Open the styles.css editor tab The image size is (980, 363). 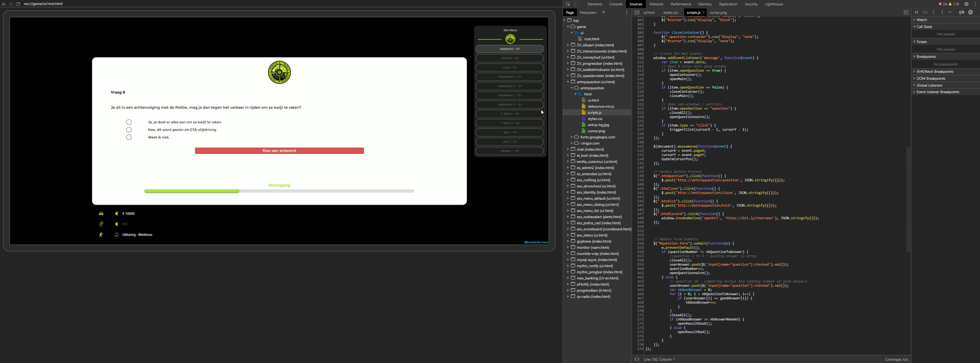(x=670, y=13)
